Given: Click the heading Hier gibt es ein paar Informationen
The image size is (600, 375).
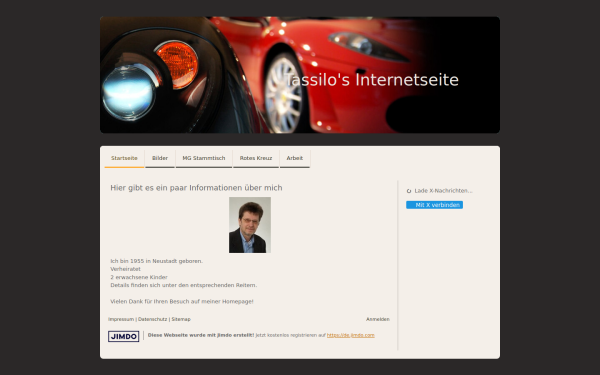Looking at the screenshot, I should point(196,188).
